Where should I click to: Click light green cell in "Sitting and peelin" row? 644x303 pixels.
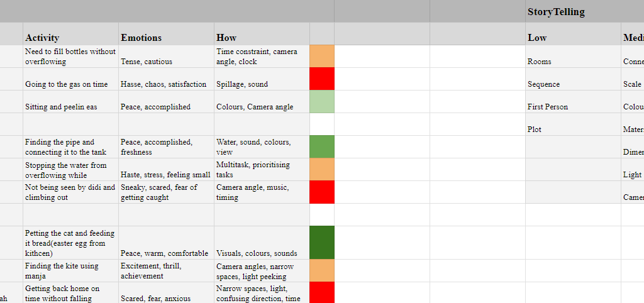(322, 102)
